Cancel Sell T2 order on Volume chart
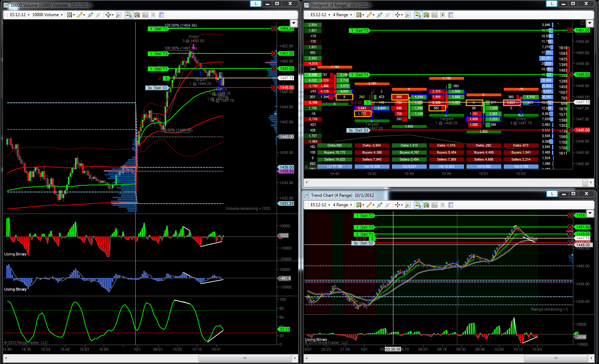The height and width of the screenshot is (364, 599). (x=274, y=28)
